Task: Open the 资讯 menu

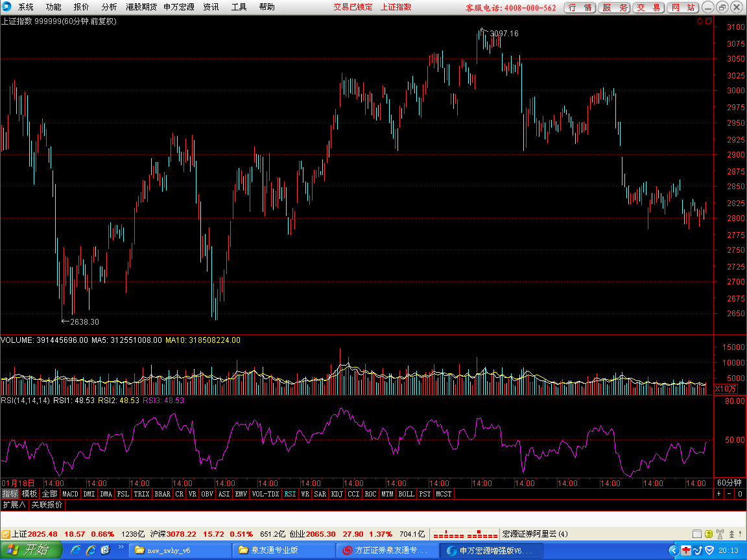Action: (x=211, y=7)
